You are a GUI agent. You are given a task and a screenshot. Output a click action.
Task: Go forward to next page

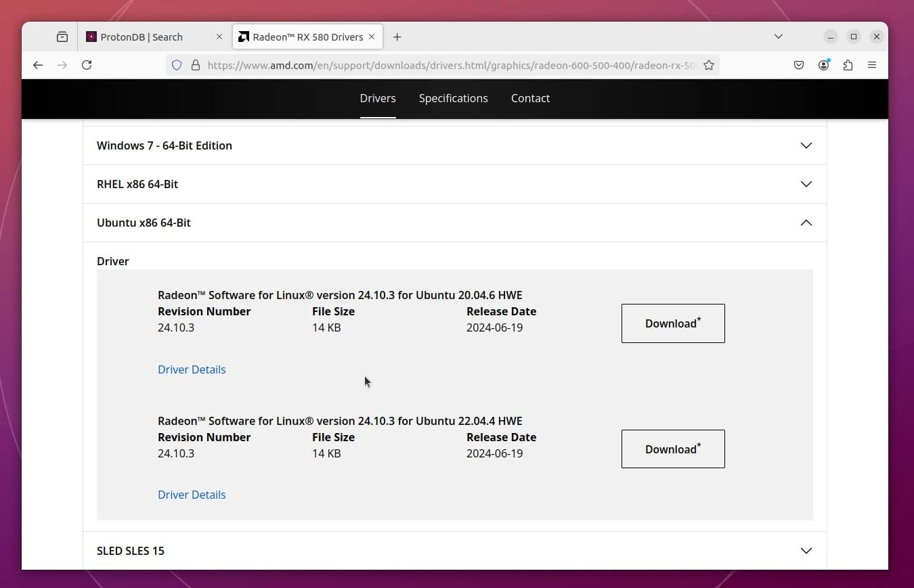(62, 65)
